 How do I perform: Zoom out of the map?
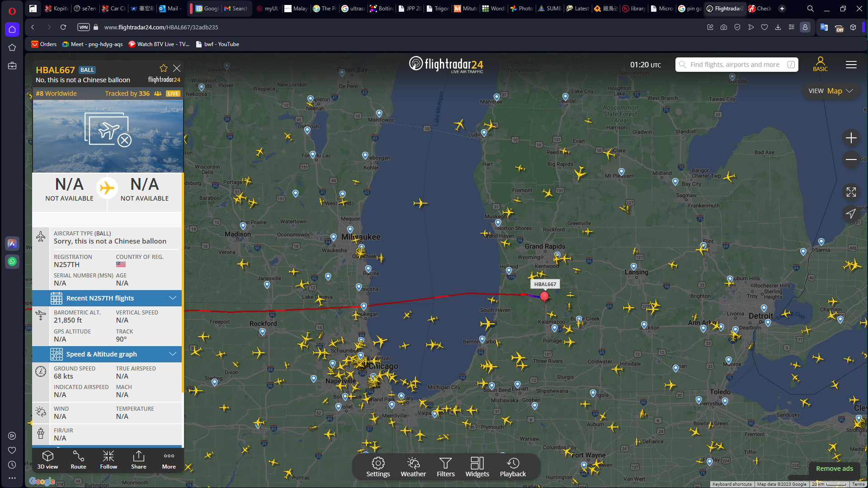[x=851, y=160]
